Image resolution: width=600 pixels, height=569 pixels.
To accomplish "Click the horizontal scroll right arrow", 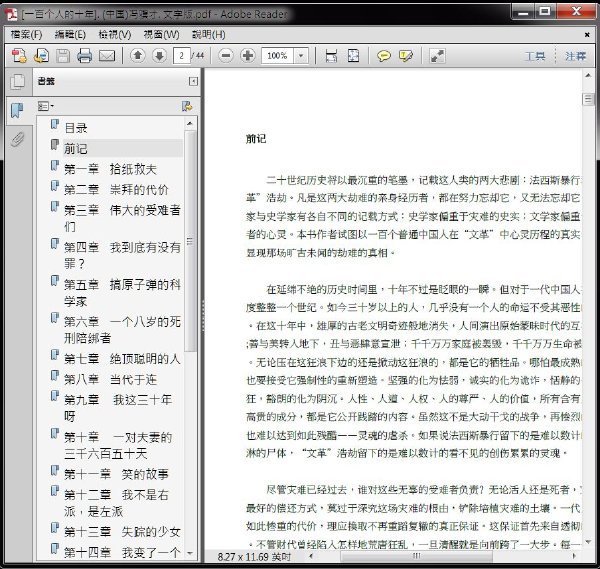I will [574, 555].
